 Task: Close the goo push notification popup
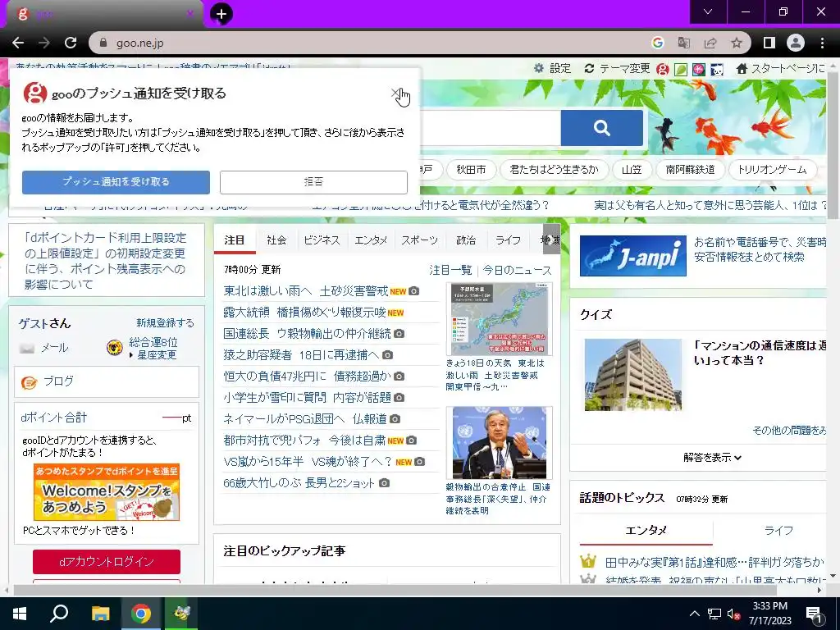395,94
